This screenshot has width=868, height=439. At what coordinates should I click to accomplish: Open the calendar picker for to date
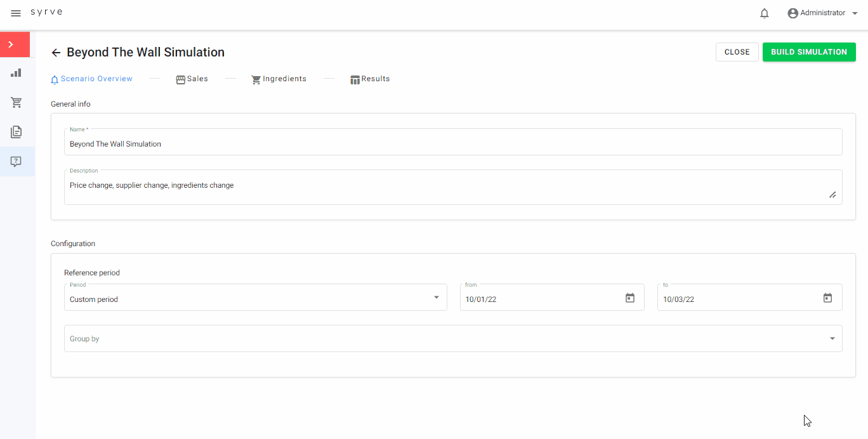pos(827,298)
